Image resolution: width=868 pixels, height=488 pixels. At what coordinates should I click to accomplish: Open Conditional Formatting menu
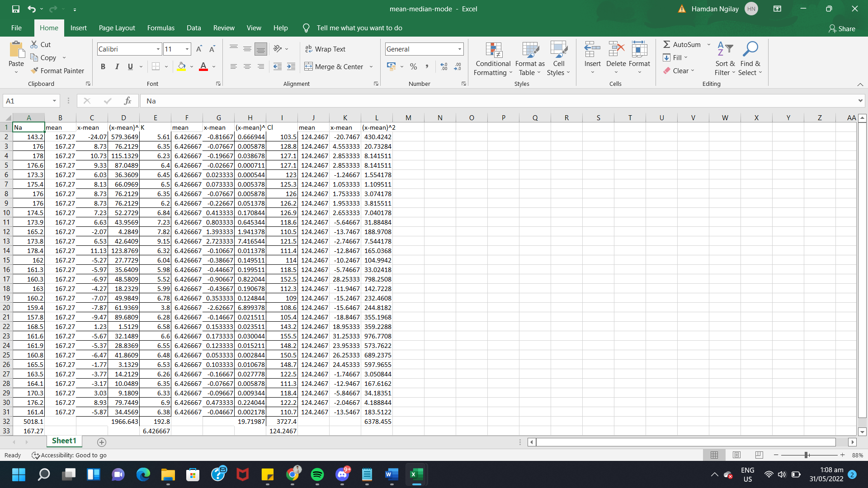tap(493, 59)
